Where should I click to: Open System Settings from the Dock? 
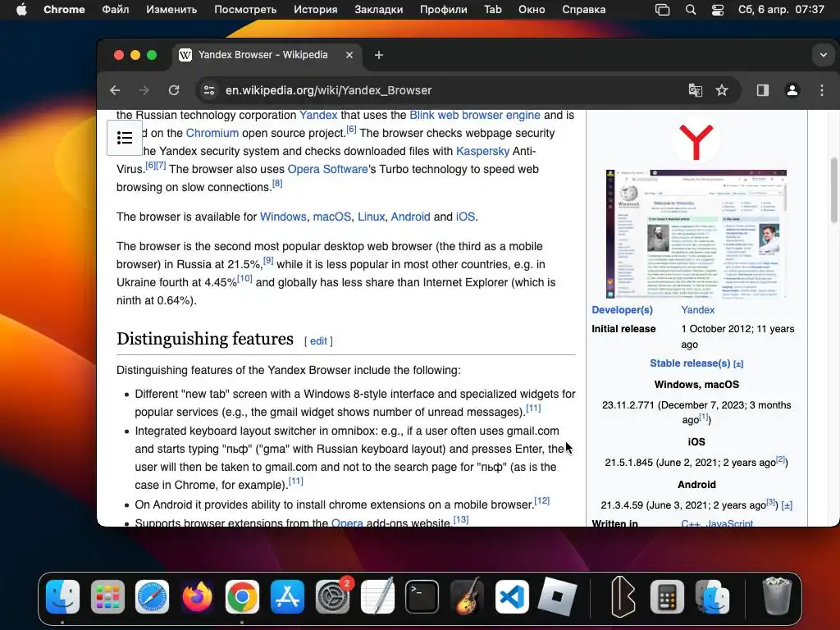point(333,596)
